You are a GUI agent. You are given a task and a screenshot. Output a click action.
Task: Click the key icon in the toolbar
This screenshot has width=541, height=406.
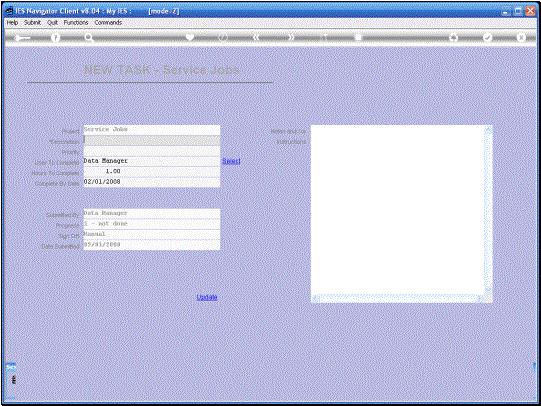(22, 38)
